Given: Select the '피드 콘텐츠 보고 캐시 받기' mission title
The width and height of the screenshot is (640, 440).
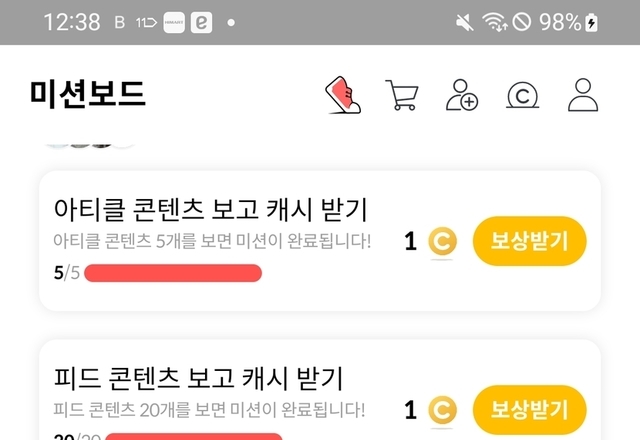Looking at the screenshot, I should 198,379.
